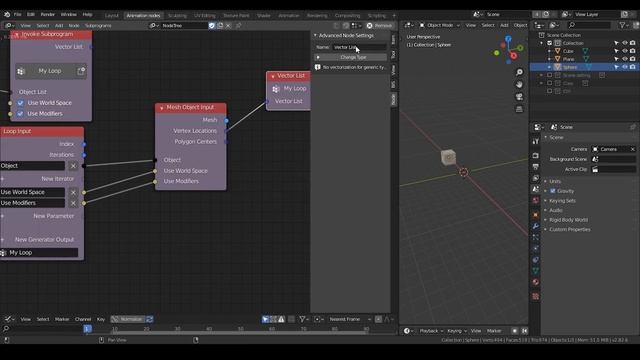Toggle Sphere selectable arrow icon
Screen dimensions: 640x360
[x=616, y=67]
